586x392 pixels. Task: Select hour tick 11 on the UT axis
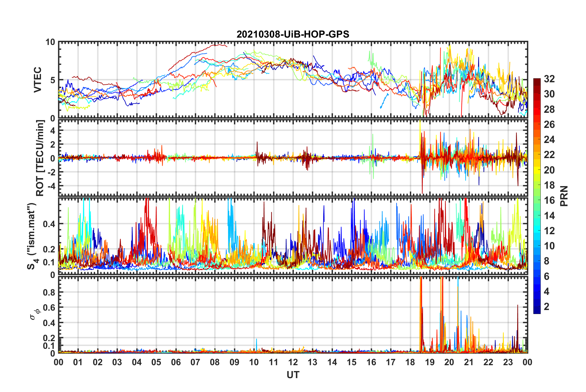tap(274, 362)
